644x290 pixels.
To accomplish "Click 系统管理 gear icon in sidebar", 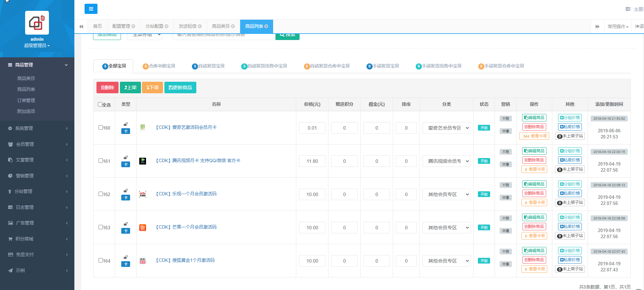I will (10, 128).
